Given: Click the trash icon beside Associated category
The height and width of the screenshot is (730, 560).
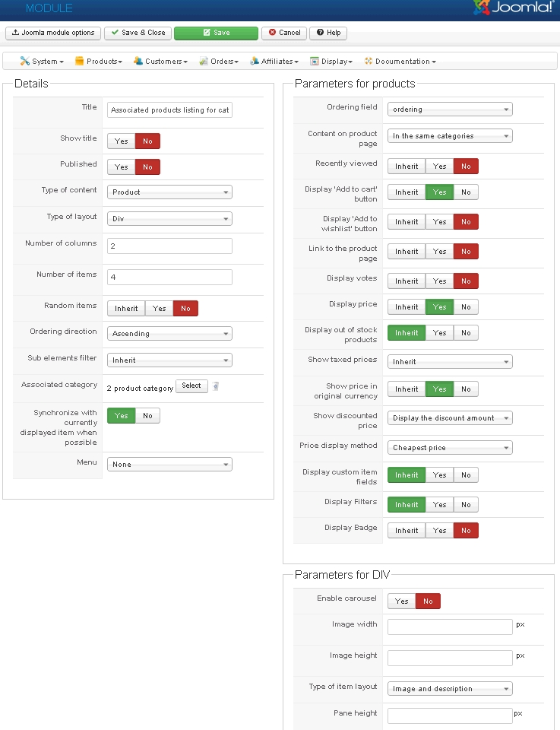Looking at the screenshot, I should click(x=215, y=386).
